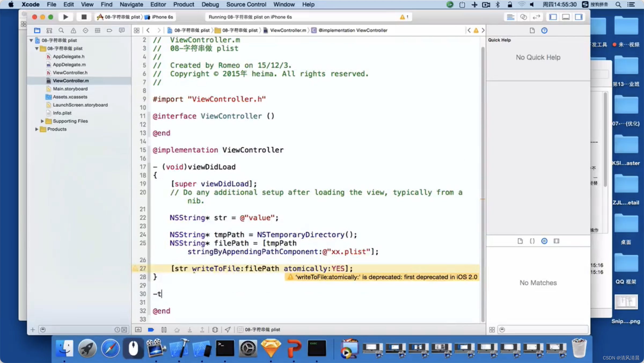This screenshot has height=363, width=644.
Task: Open the Debug navigator icon
Action: (97, 30)
